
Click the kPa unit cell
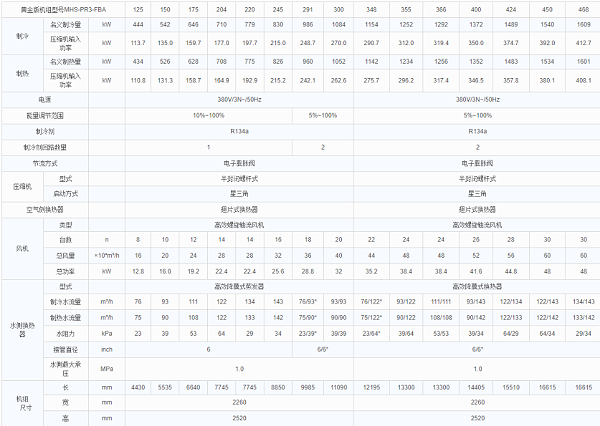(107, 334)
